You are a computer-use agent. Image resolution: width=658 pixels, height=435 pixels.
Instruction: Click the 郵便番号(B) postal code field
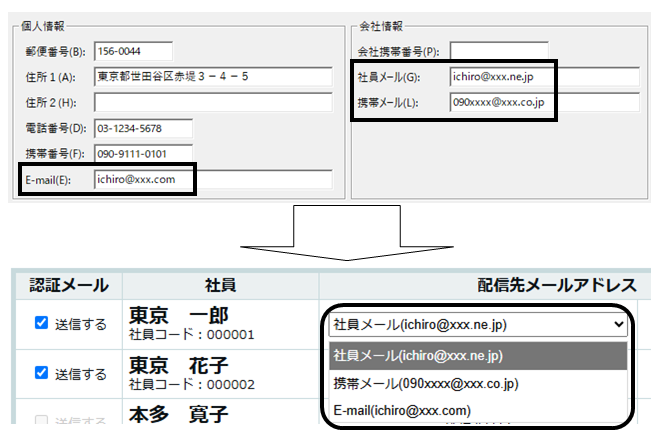point(133,52)
